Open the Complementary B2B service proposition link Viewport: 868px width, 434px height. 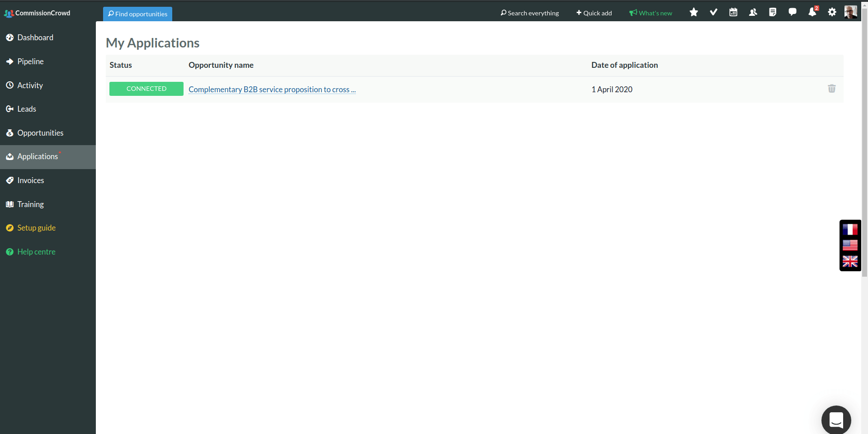tap(272, 90)
